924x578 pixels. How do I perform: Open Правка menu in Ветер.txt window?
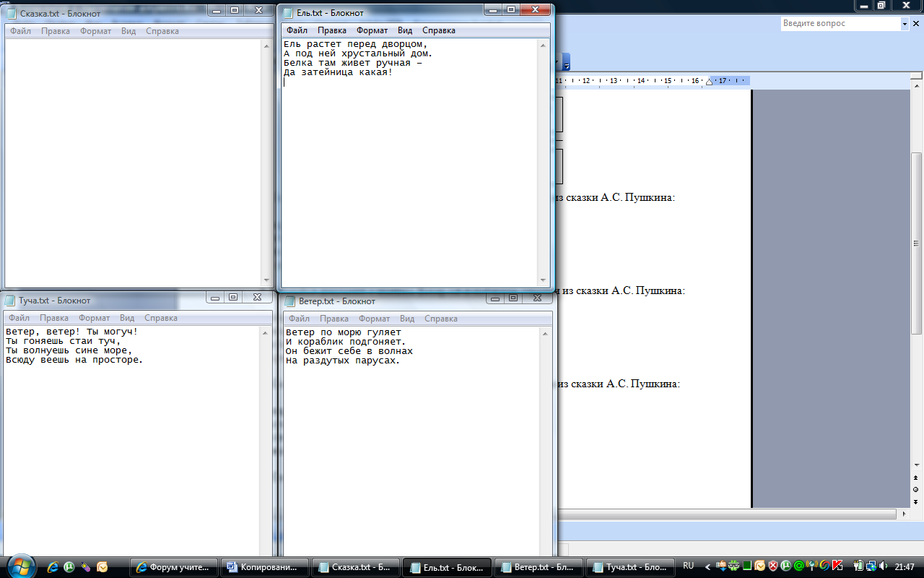click(334, 319)
